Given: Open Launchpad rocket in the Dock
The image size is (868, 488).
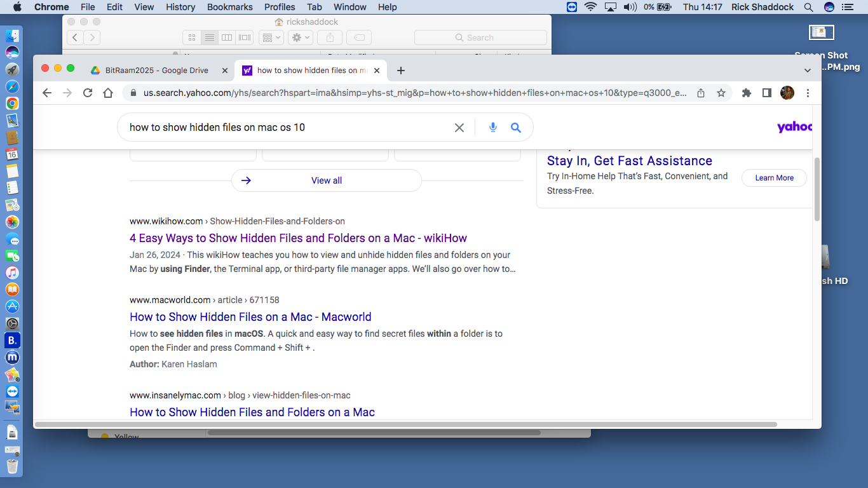Looking at the screenshot, I should pos(12,69).
